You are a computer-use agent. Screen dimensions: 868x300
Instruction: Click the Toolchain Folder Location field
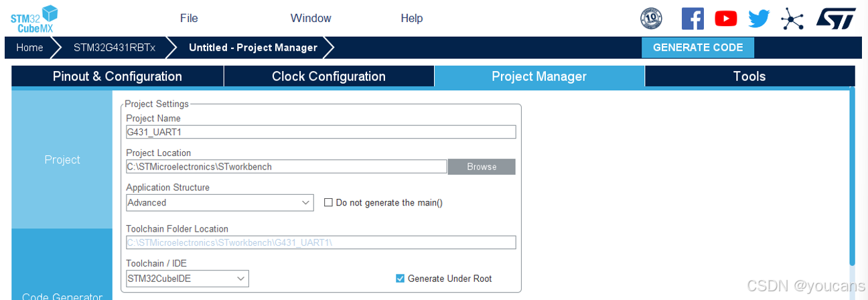(321, 242)
